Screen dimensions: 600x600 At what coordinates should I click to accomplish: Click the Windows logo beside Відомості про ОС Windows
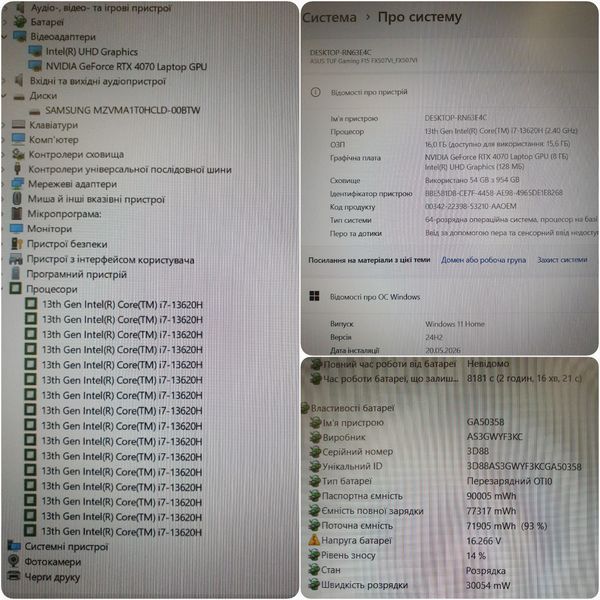click(x=314, y=296)
